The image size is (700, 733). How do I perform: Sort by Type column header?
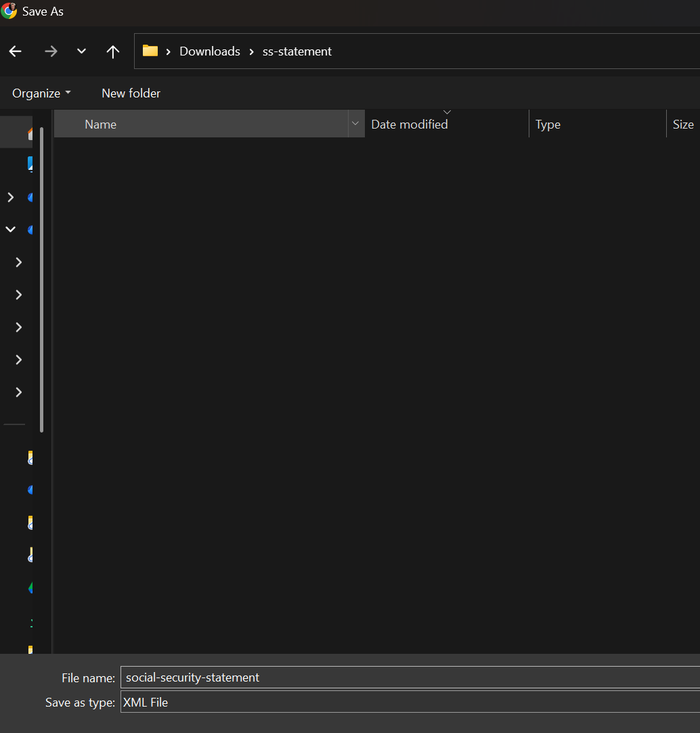pos(597,124)
